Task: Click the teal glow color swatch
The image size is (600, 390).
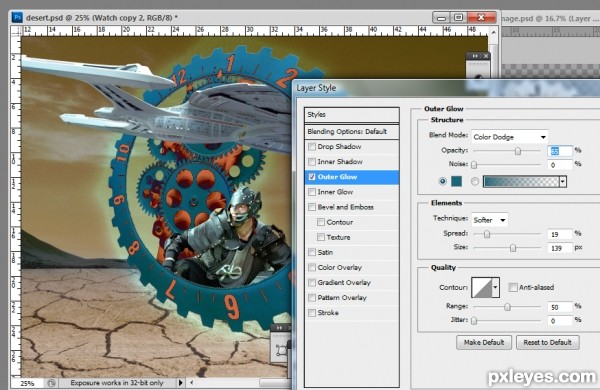Action: click(457, 181)
